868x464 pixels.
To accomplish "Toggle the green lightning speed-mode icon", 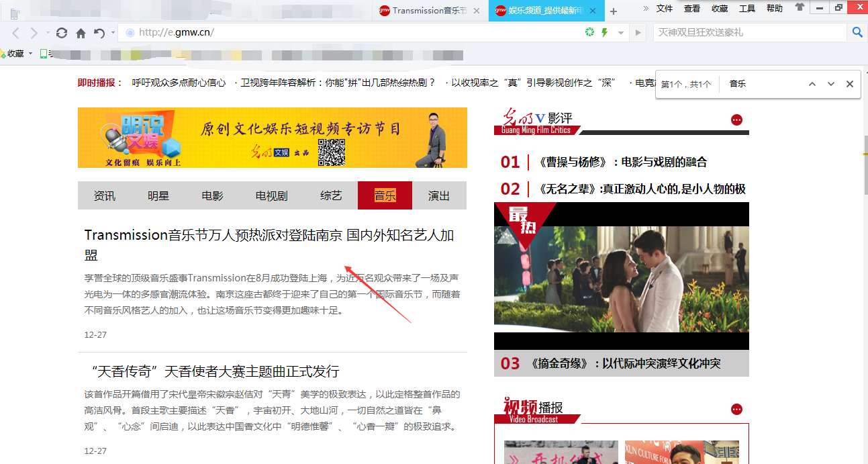I will coord(605,32).
